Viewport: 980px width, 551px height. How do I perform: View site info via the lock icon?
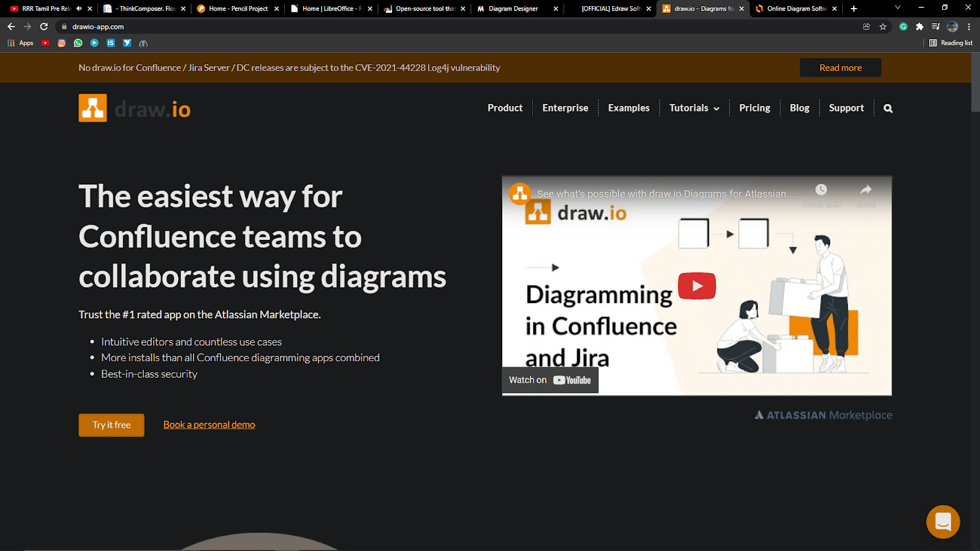point(64,26)
